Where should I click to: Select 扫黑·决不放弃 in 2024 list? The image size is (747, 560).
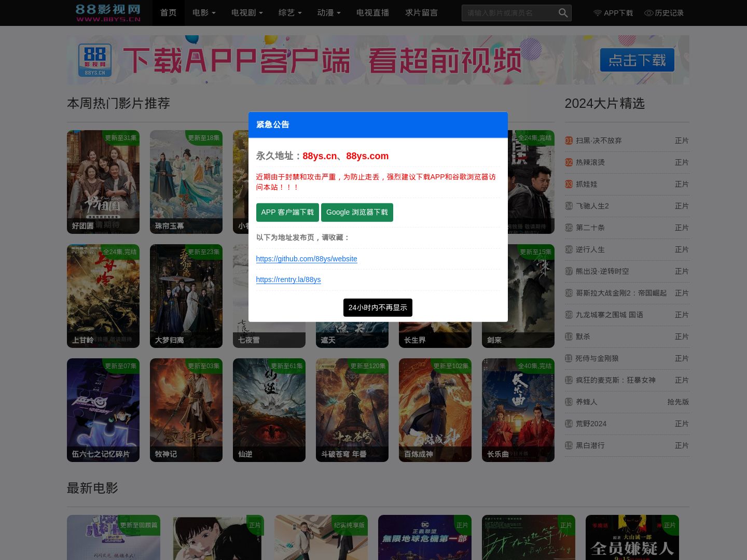point(599,141)
